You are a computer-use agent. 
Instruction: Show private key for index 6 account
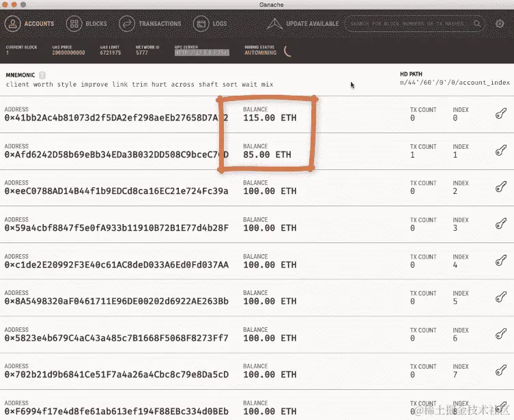(501, 334)
